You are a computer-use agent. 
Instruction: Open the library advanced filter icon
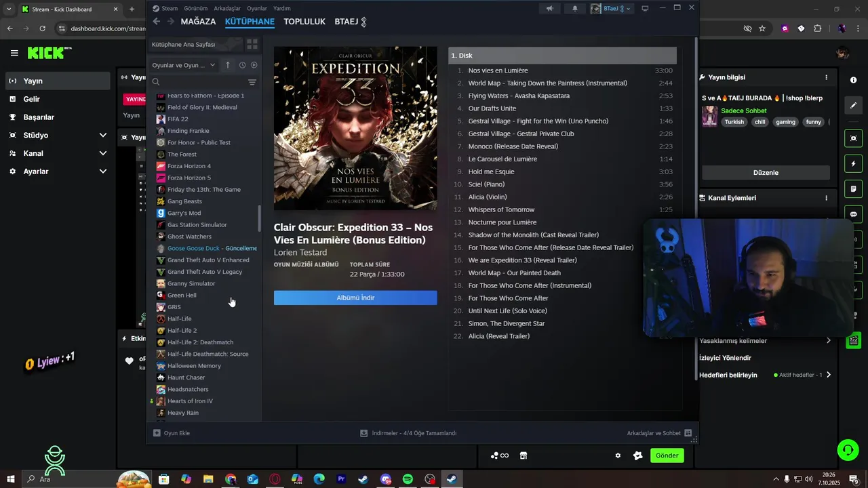click(252, 82)
